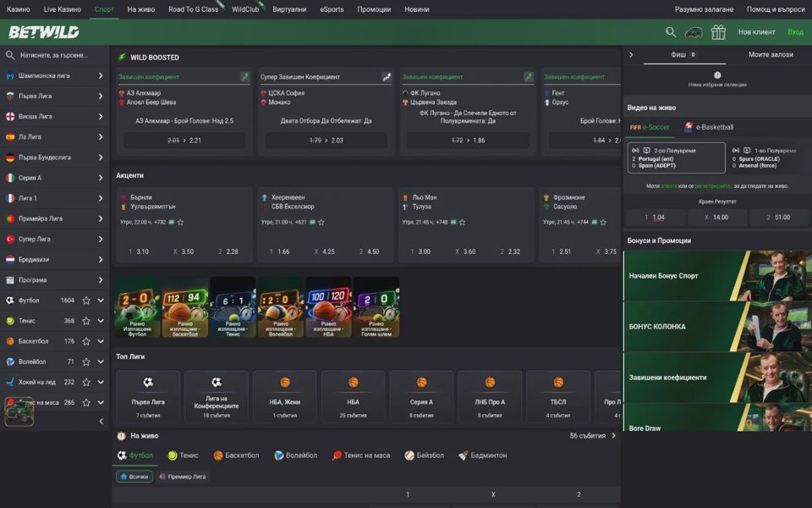Filter live events with the Всички chip

click(x=134, y=477)
